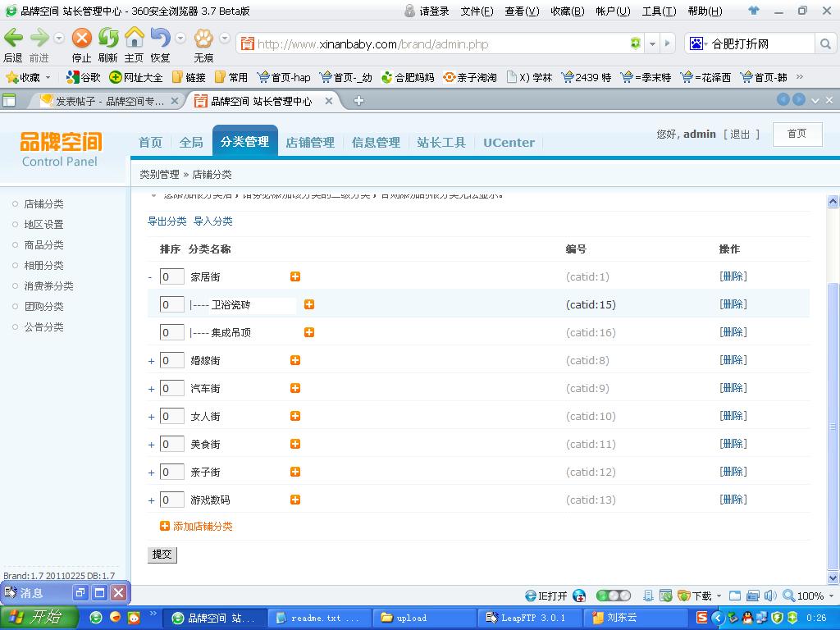
Task: Click the vertical scrollbar down arrow
Action: 833,577
